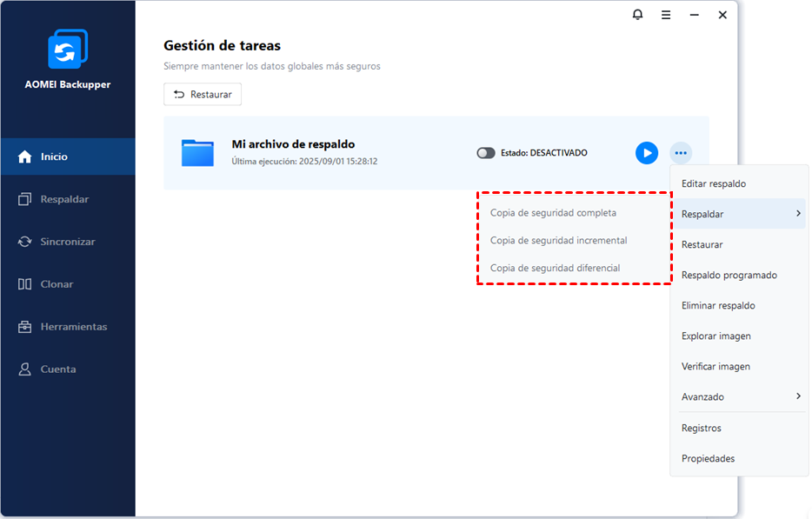Screen dimensions: 812x519
Task: Click the three-dots more options button
Action: pyautogui.click(x=681, y=153)
